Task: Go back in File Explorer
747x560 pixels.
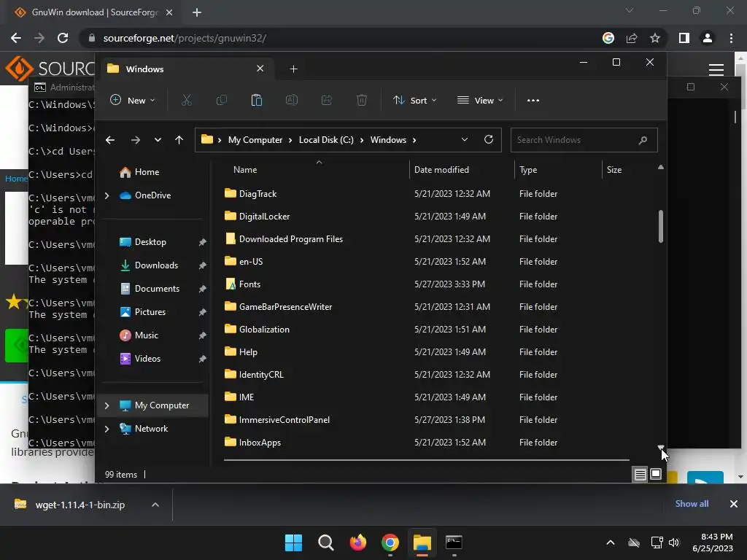Action: point(110,140)
